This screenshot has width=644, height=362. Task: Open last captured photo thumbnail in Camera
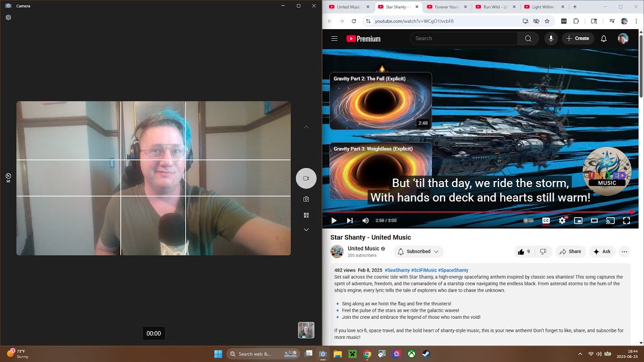click(x=306, y=330)
